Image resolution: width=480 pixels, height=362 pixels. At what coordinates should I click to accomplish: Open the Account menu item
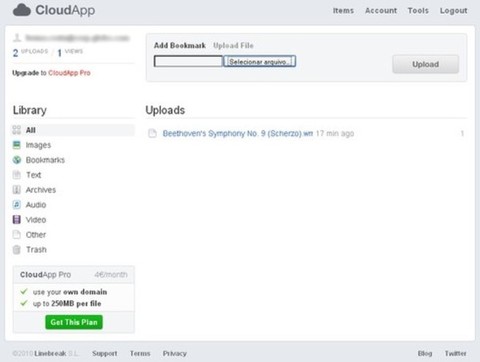pyautogui.click(x=381, y=11)
